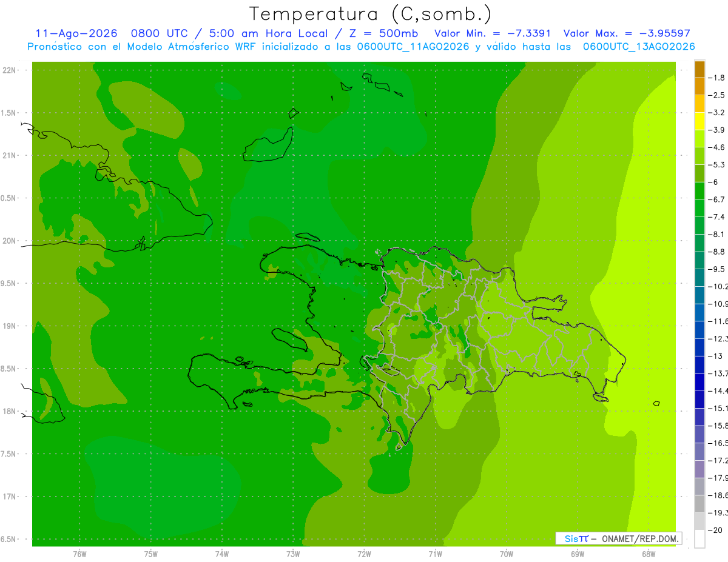Image resolution: width=728 pixels, height=562 pixels.
Task: Click the '-5.3' colorbar value
Action: pos(716,164)
